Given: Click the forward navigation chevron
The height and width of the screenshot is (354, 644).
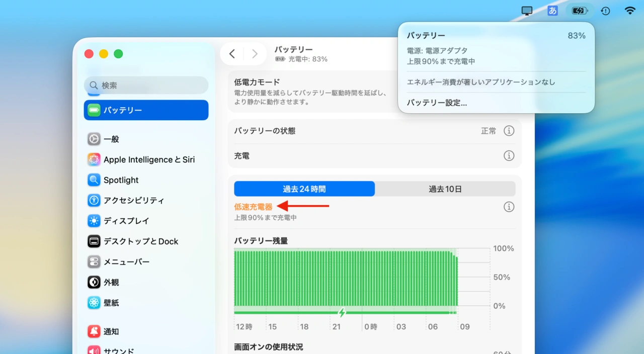Looking at the screenshot, I should pyautogui.click(x=255, y=53).
